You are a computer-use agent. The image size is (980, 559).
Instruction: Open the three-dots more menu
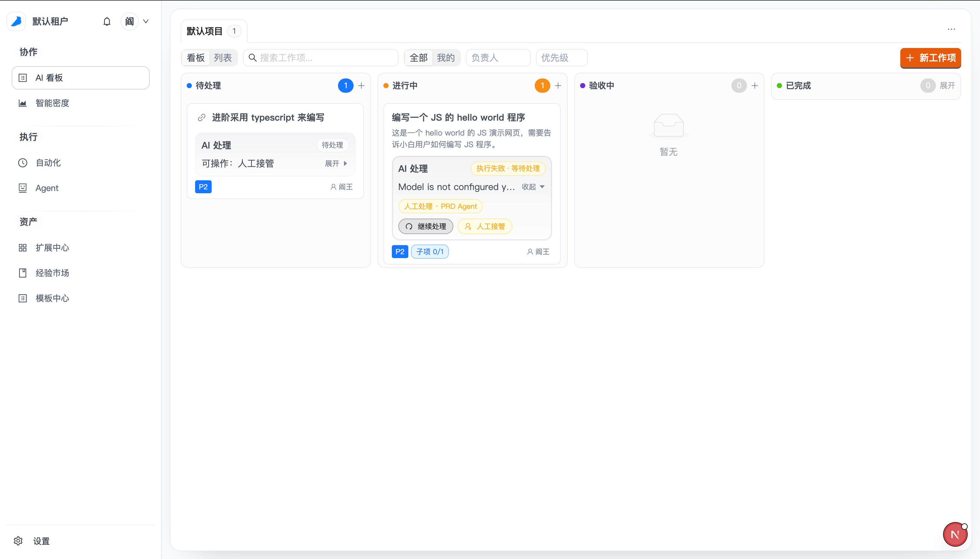click(951, 29)
